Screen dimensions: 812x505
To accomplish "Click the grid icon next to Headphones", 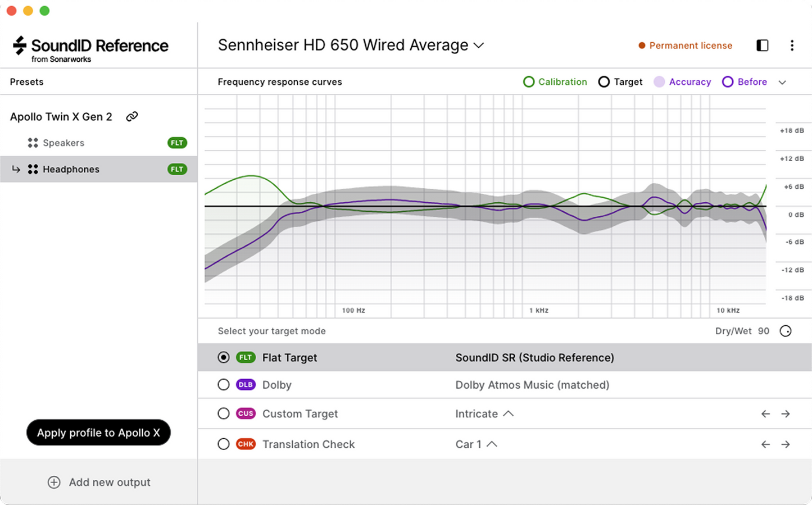I will (33, 169).
